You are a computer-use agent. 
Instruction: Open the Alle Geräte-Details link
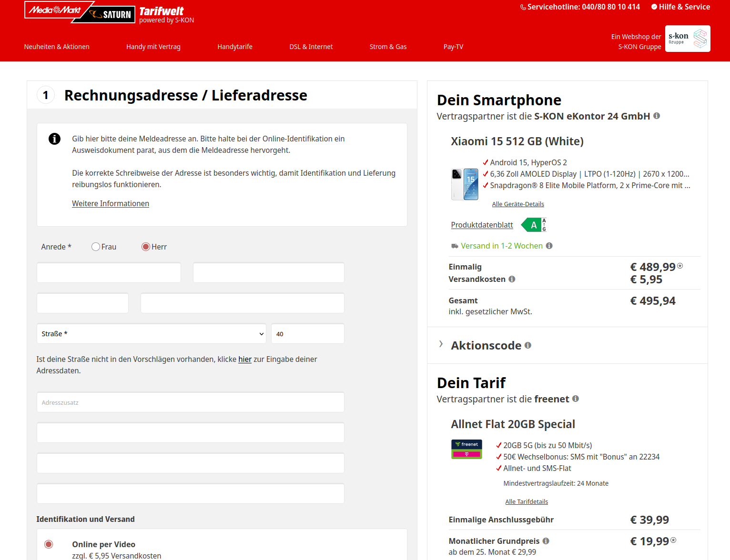coord(518,204)
